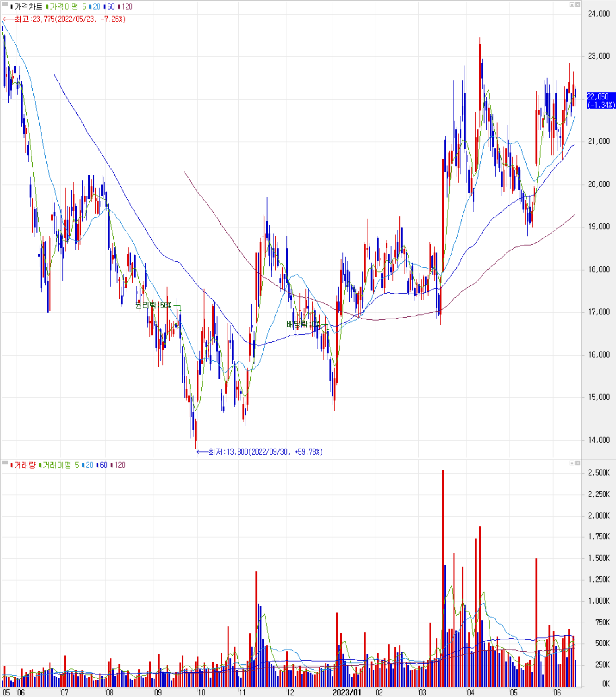Close the volume chart panel
Image resolution: width=616 pixels, height=697 pixels.
(578, 463)
